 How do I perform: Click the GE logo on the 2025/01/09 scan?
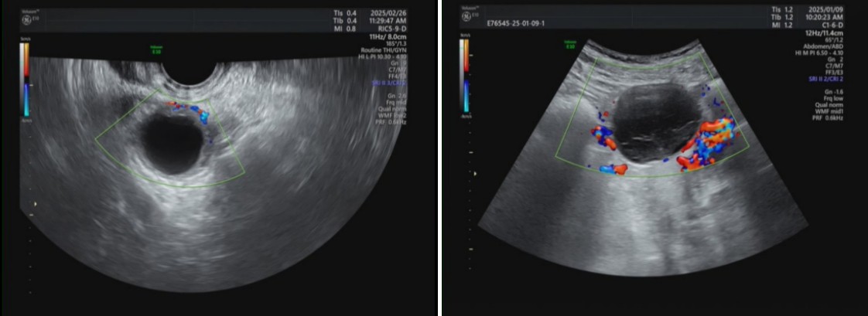(465, 17)
